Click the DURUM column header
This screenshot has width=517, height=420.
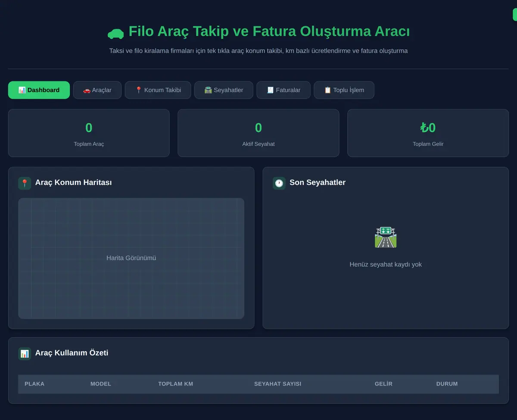pos(447,384)
